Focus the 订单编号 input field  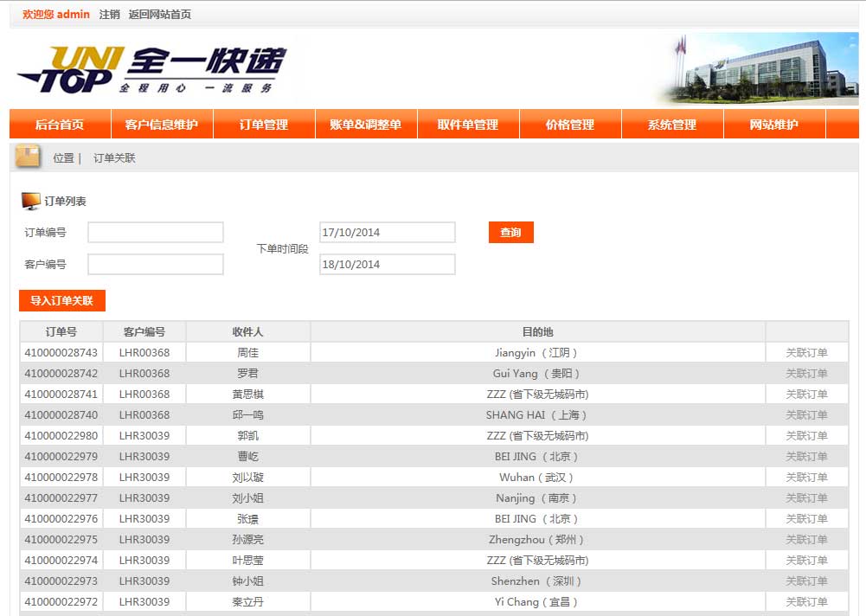click(156, 232)
